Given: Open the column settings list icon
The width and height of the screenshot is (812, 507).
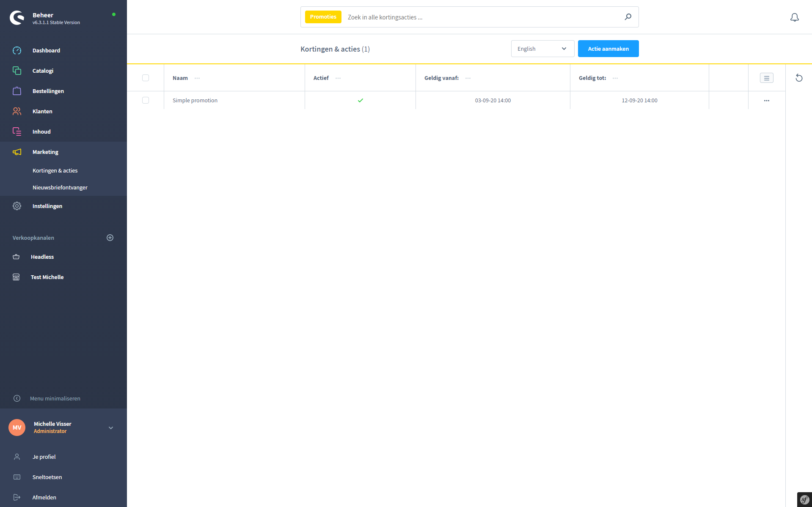Looking at the screenshot, I should [x=766, y=78].
